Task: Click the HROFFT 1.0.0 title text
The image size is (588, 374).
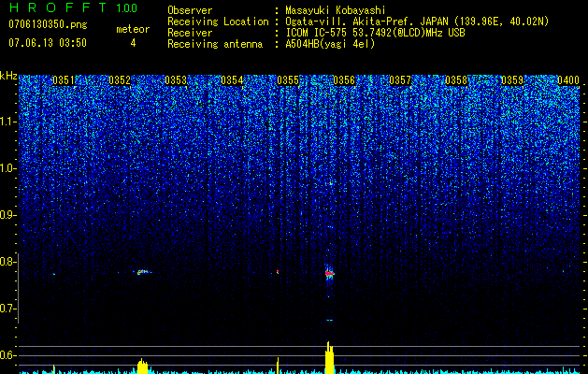Action: point(74,7)
